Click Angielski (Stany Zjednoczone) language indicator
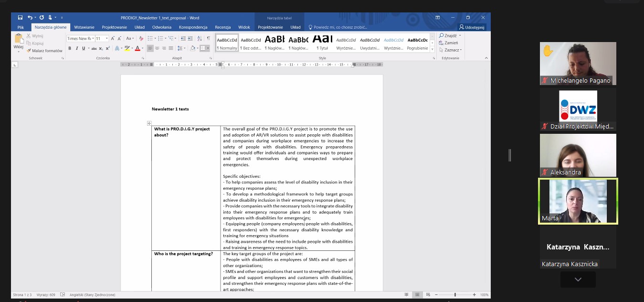The image size is (644, 302). (92, 295)
